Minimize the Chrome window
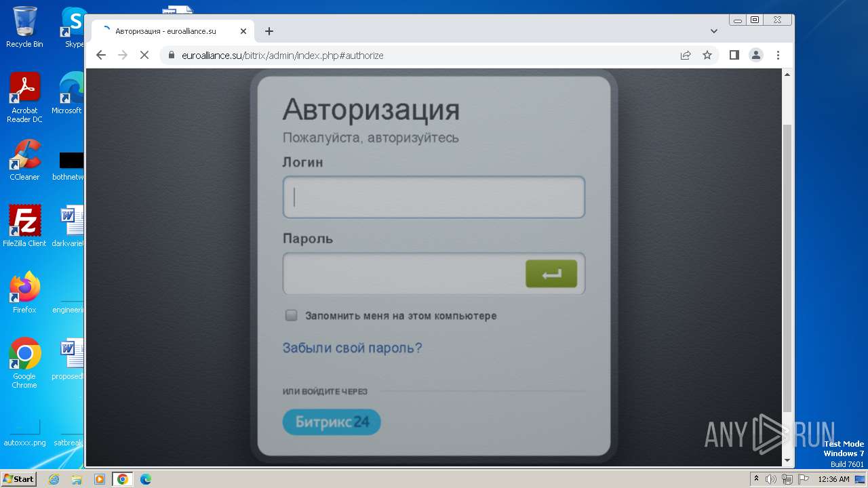The height and width of the screenshot is (488, 868). pyautogui.click(x=738, y=20)
